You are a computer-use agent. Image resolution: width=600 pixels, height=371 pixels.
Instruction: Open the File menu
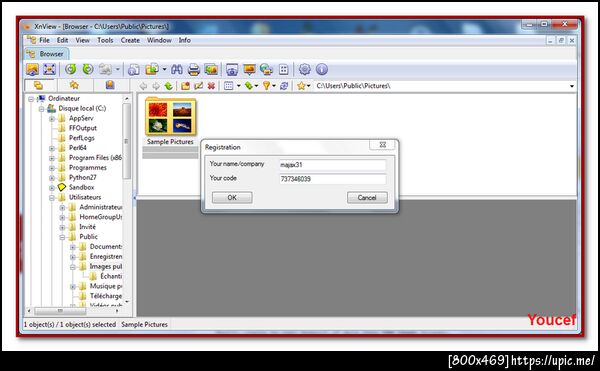(x=44, y=40)
